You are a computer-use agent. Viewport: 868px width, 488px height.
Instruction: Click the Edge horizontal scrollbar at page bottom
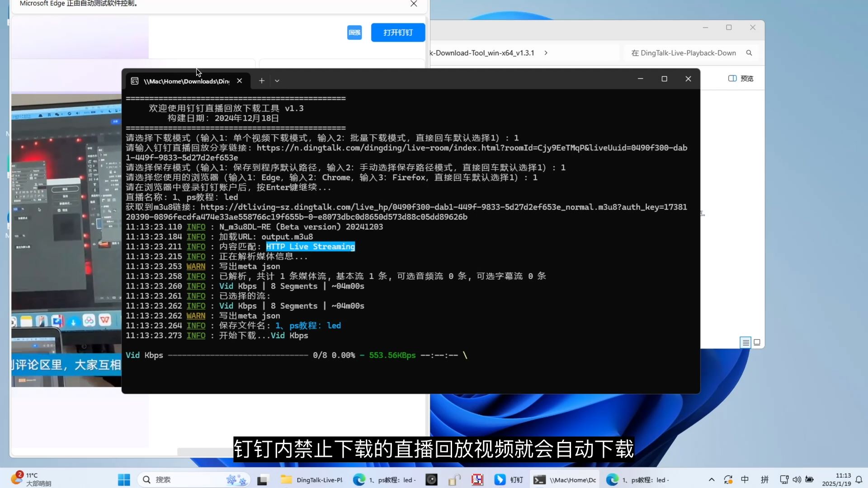pyautogui.click(x=205, y=452)
